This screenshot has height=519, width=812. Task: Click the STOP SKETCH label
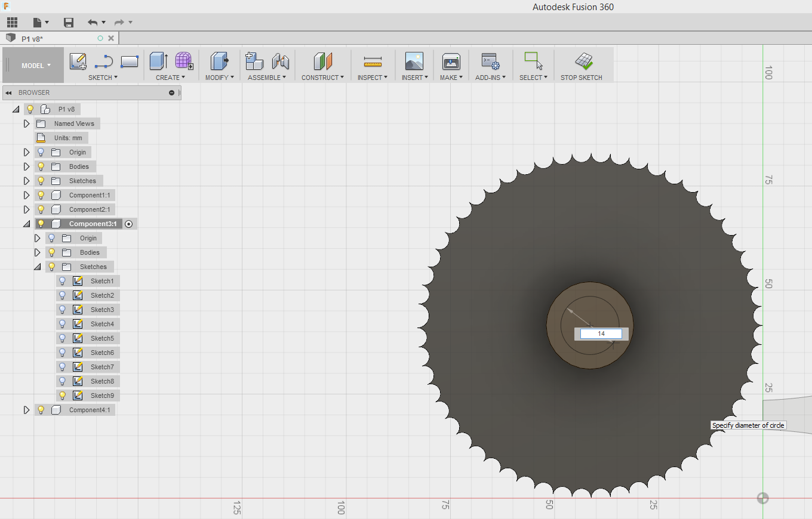click(582, 78)
